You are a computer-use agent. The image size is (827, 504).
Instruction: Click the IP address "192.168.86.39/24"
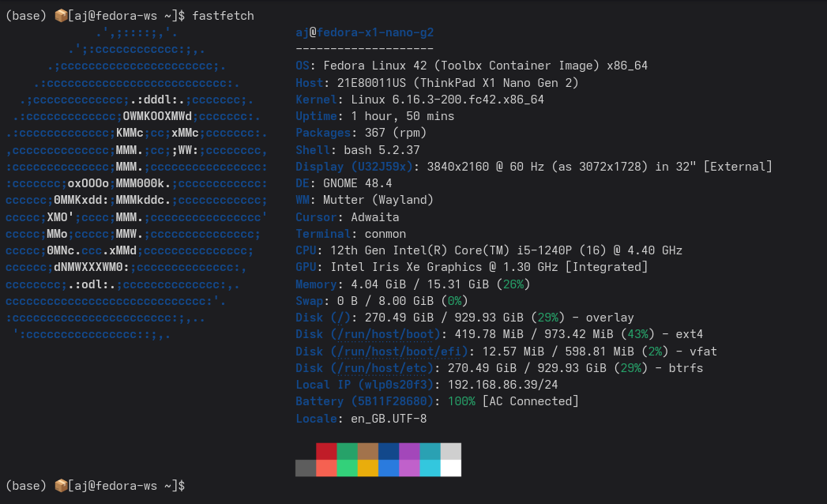click(502, 385)
